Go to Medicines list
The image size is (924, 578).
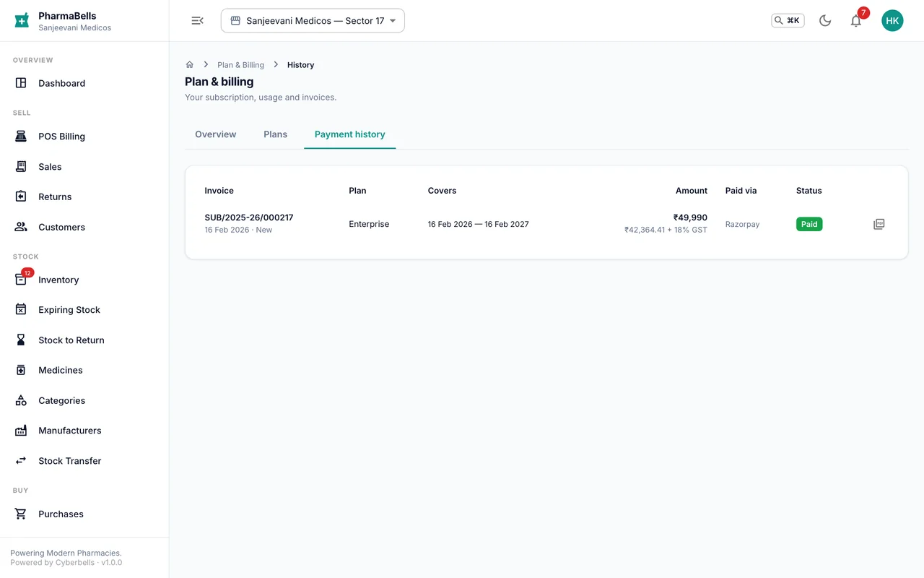pos(84,370)
